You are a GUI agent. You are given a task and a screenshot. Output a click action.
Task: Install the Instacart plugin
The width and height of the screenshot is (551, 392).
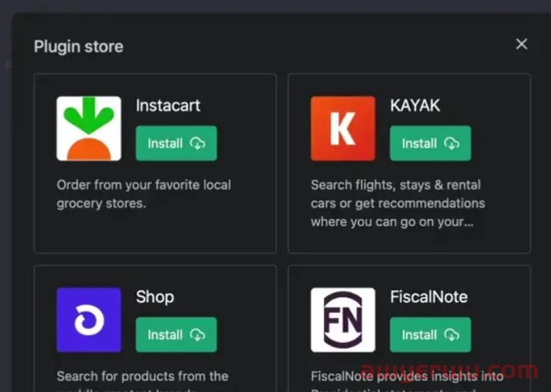[x=177, y=143]
